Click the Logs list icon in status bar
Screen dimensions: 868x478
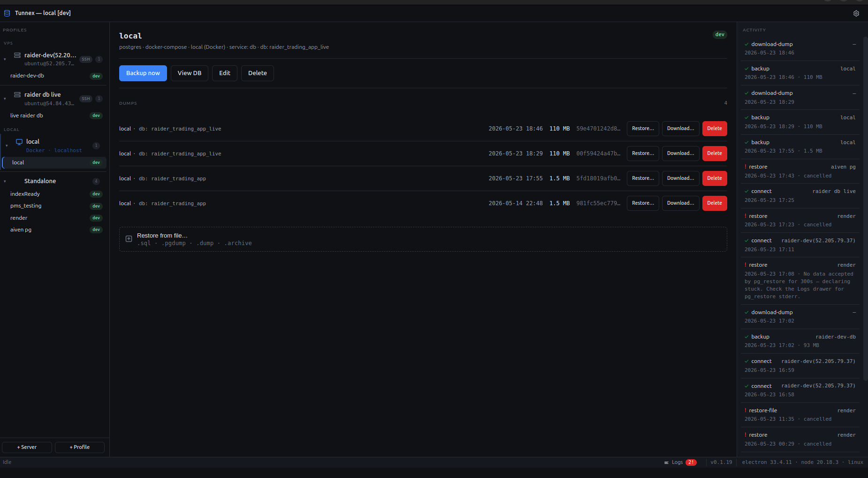point(666,463)
